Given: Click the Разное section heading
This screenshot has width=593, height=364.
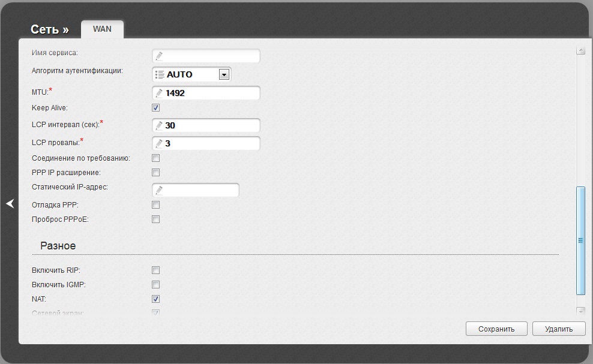Looking at the screenshot, I should [58, 246].
